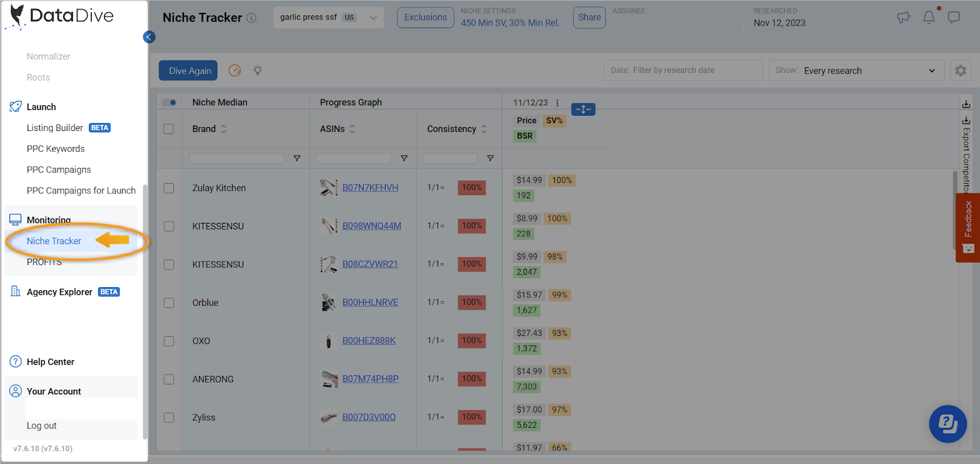Image resolution: width=980 pixels, height=464 pixels.
Task: Select the ANERONG row checkbox
Action: [x=168, y=380]
